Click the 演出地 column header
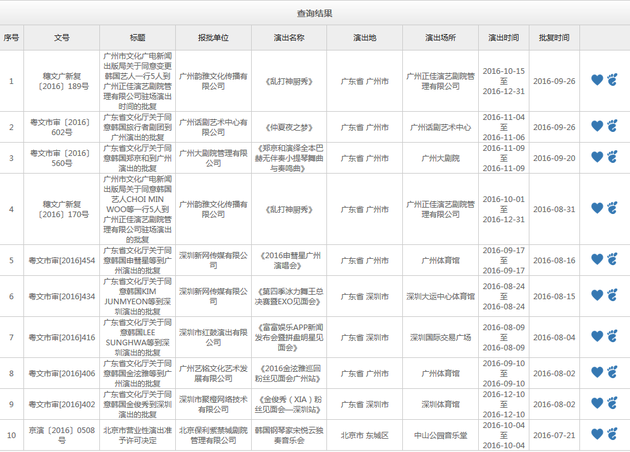This screenshot has width=630, height=452. pos(365,38)
